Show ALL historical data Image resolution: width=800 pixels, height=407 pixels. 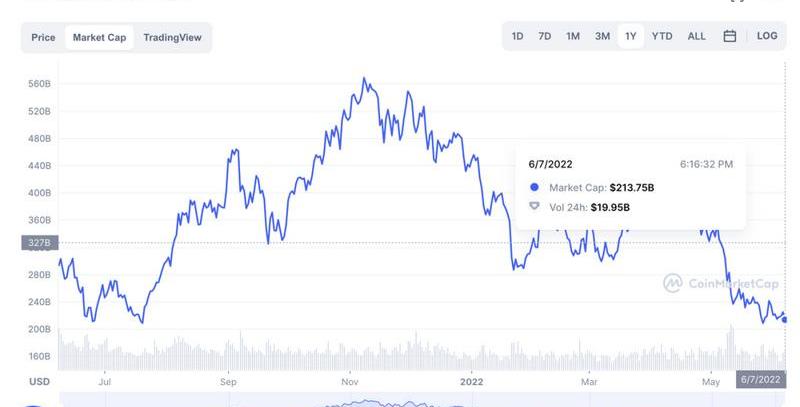[x=697, y=36]
